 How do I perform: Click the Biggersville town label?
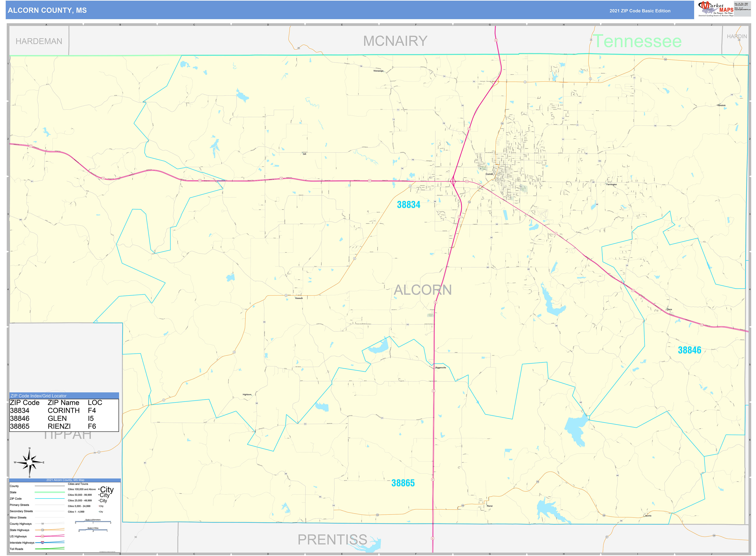pos(441,368)
